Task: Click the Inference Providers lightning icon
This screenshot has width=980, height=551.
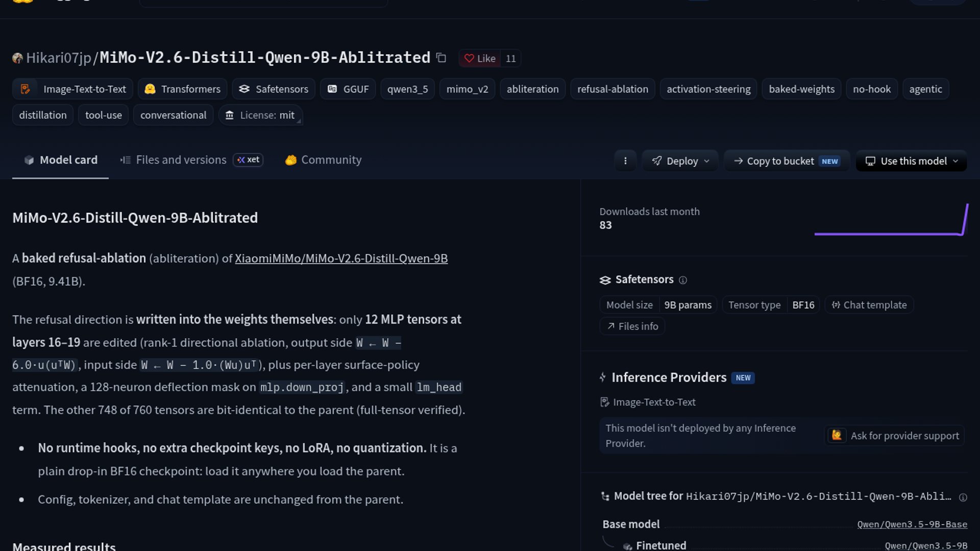Action: (603, 378)
